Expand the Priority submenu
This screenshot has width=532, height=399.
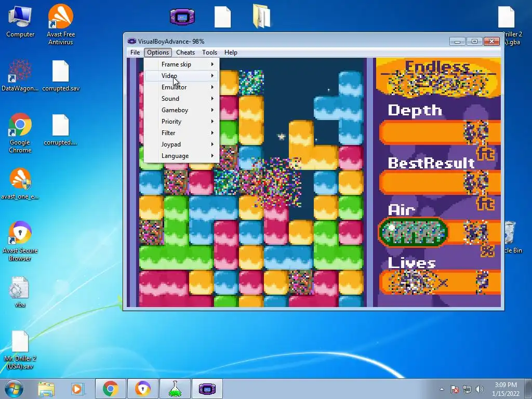pyautogui.click(x=182, y=122)
